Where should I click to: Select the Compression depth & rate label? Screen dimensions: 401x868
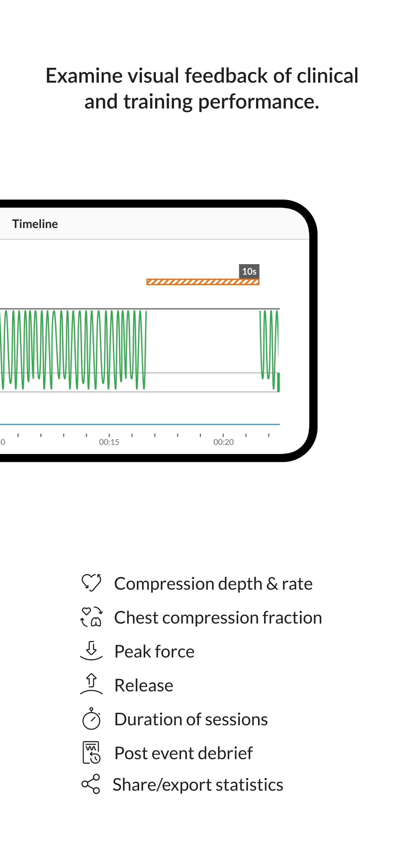point(213,583)
